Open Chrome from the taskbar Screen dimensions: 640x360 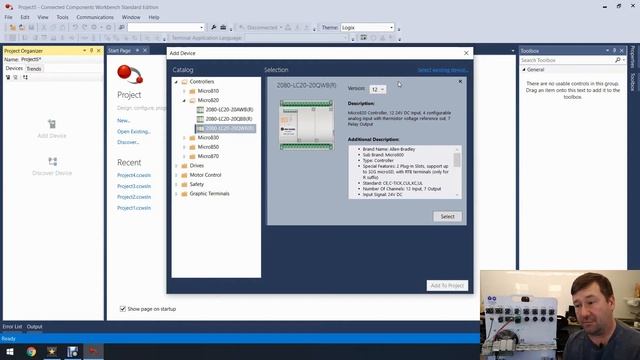[x=31, y=351]
